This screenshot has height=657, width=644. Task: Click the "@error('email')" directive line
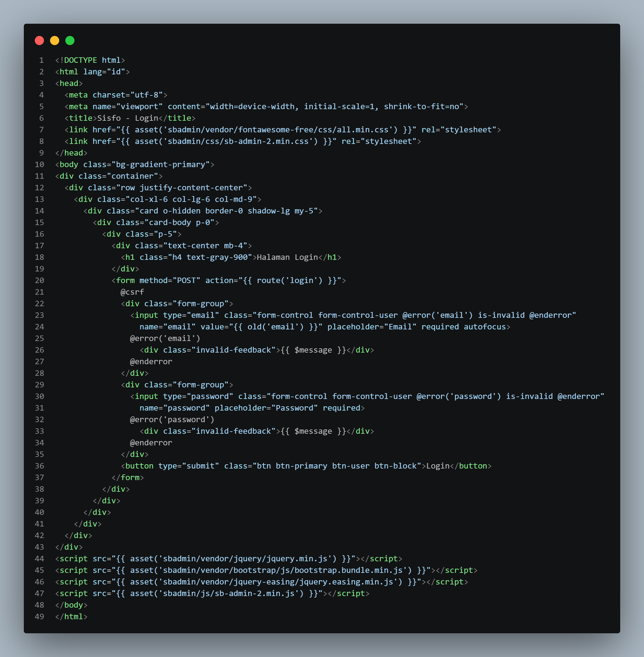pos(165,339)
